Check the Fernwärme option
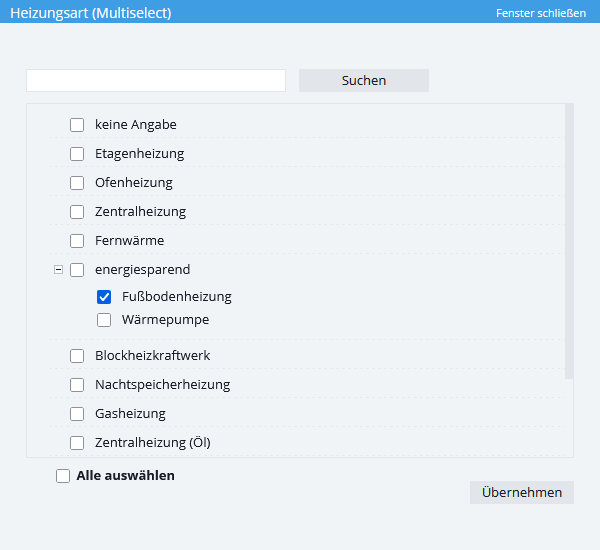This screenshot has height=550, width=600. [77, 241]
